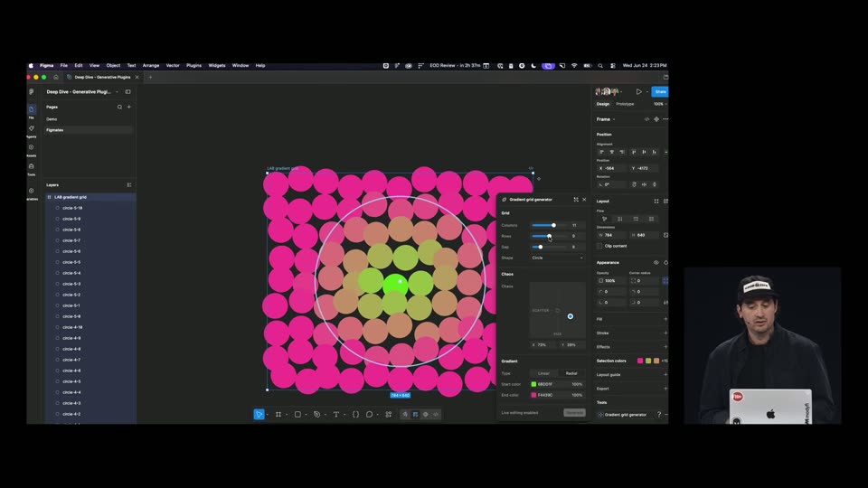This screenshot has width=868, height=488.
Task: Expand the Gradient grid generator plugin window
Action: [x=576, y=199]
